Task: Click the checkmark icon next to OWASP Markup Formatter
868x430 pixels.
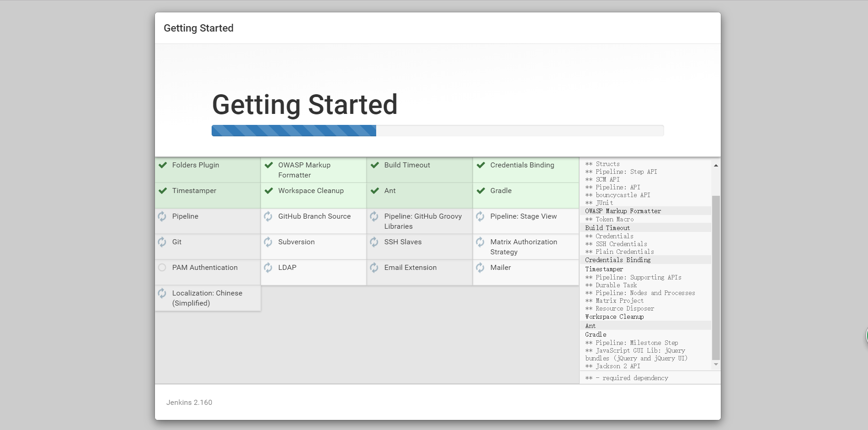Action: point(269,165)
